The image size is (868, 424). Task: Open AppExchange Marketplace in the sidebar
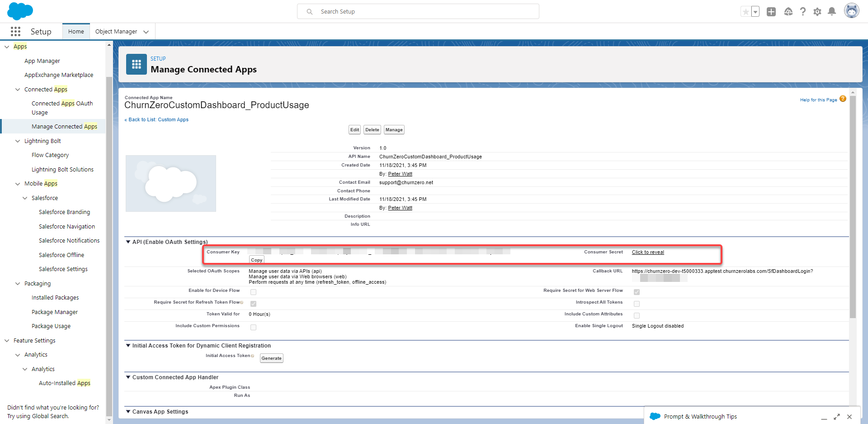click(x=59, y=75)
